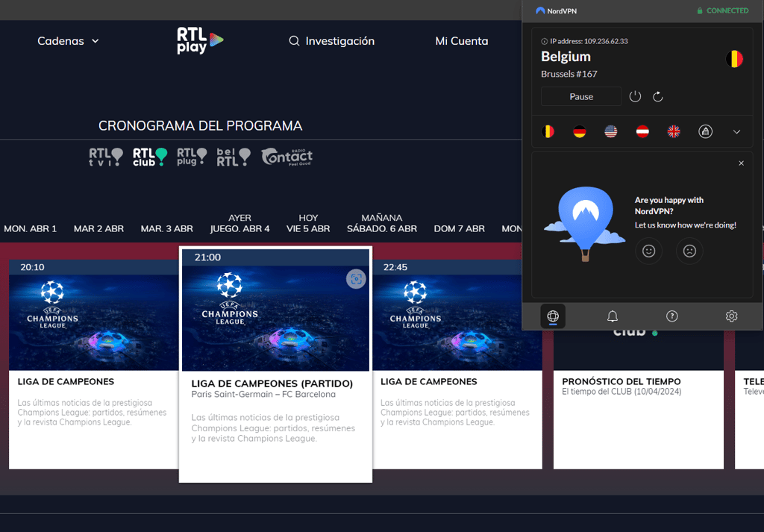Connect to Belgium via recent flag icon
The height and width of the screenshot is (532, 764).
coord(548,131)
